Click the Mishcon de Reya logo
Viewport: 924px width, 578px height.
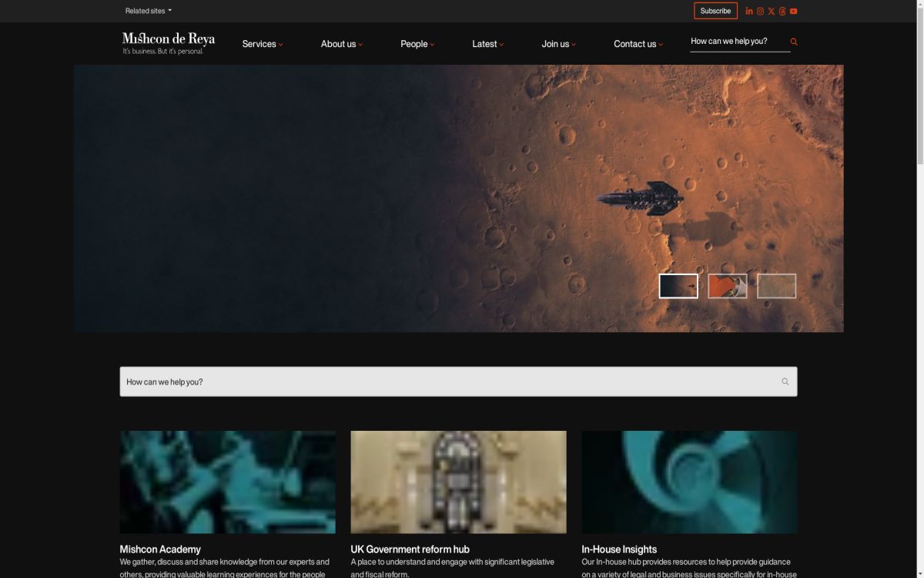click(168, 43)
